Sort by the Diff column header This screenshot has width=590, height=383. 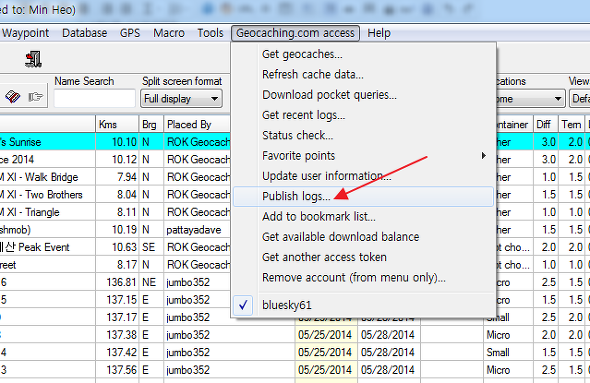545,124
